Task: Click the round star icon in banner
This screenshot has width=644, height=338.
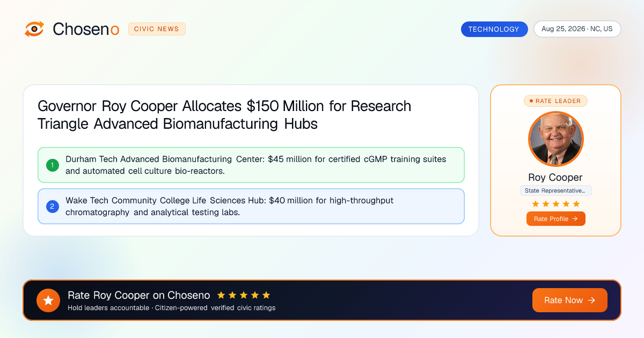Action: pos(48,300)
